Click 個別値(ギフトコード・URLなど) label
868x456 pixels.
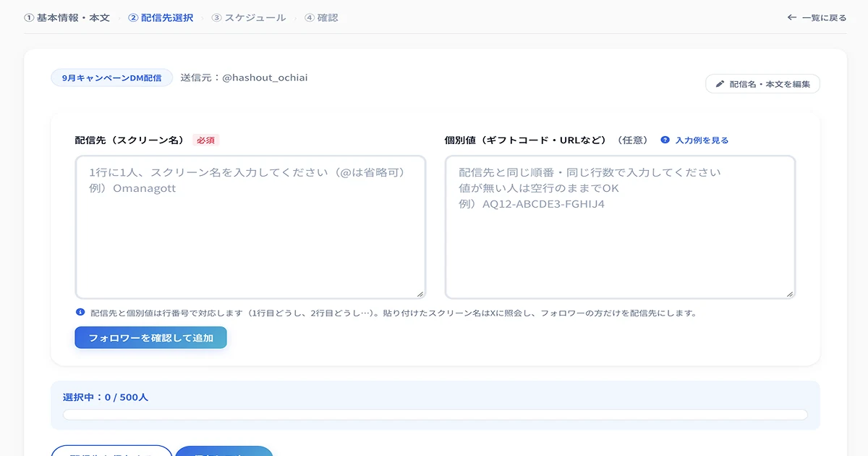pyautogui.click(x=526, y=140)
